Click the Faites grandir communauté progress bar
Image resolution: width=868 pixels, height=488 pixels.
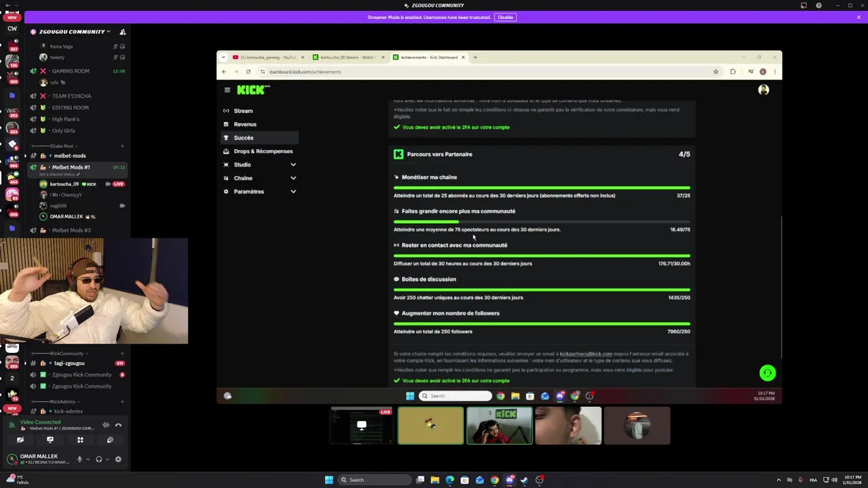click(542, 222)
